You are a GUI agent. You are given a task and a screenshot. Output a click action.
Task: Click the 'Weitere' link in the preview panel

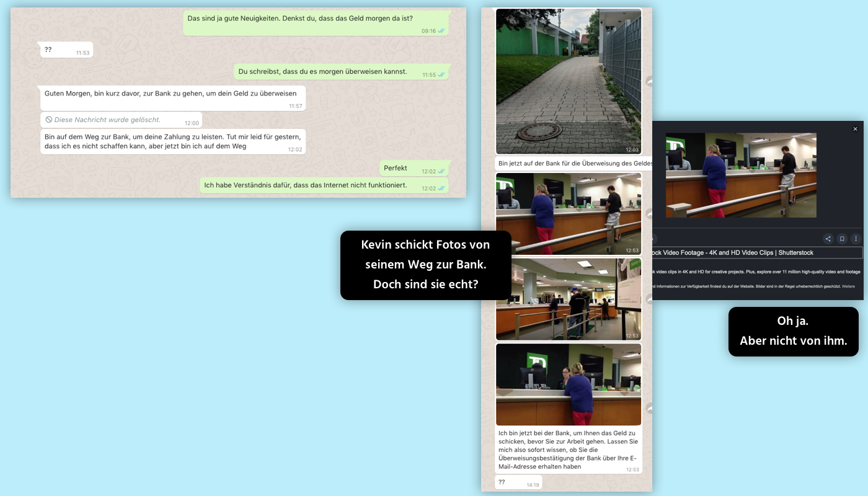(848, 286)
